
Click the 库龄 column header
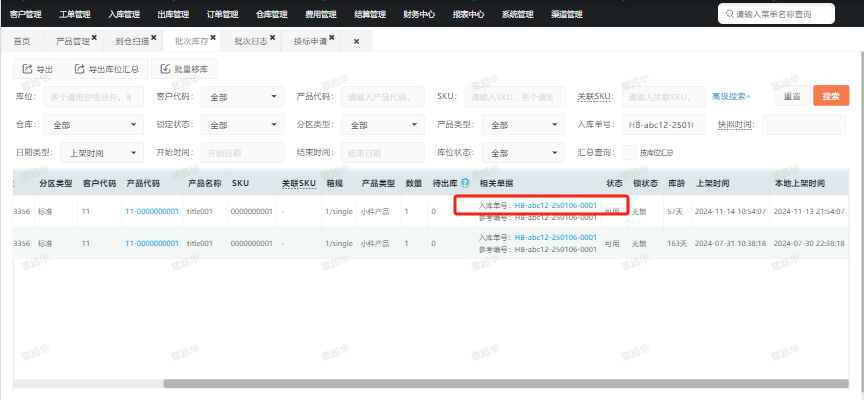click(677, 183)
